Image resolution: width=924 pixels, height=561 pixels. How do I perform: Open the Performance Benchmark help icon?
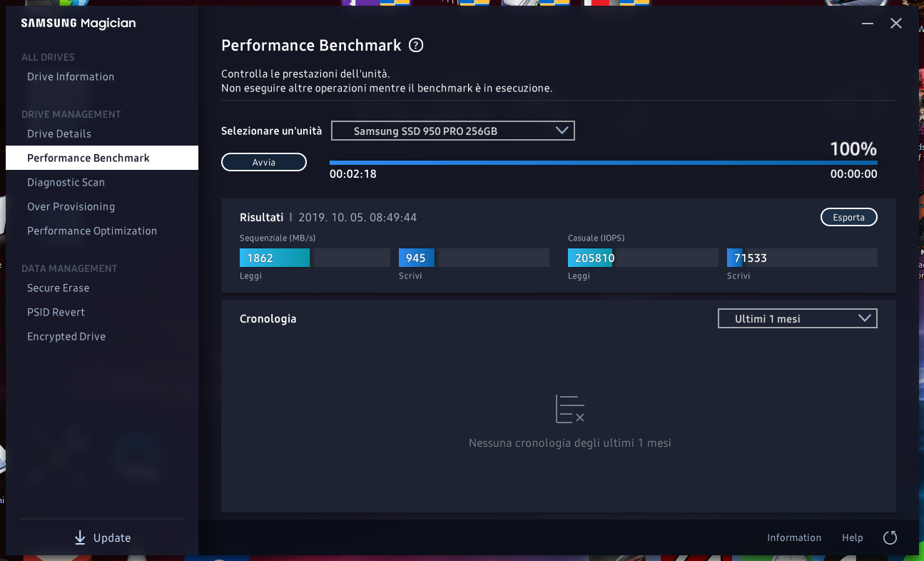(416, 46)
